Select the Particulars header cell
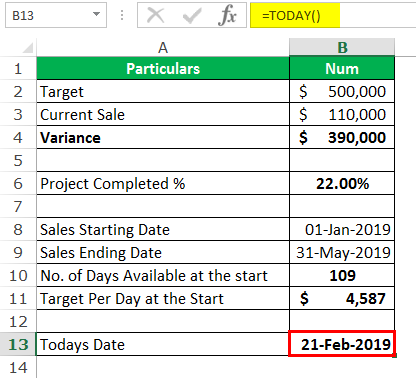 tap(163, 68)
